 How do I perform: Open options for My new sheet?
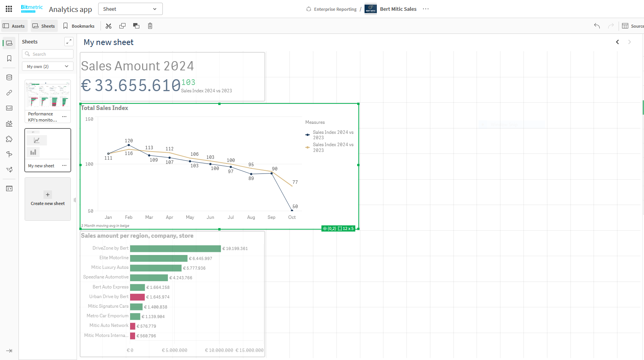click(64, 166)
